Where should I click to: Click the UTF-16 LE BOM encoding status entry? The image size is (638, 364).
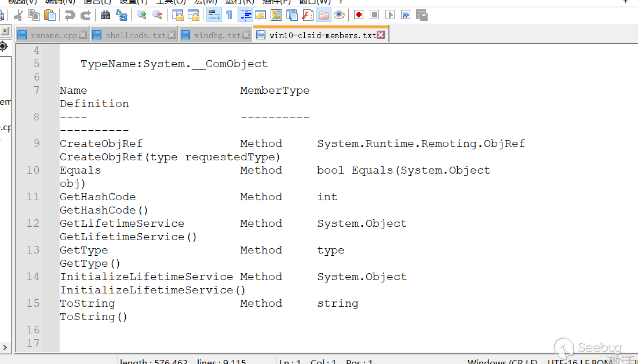(580, 361)
